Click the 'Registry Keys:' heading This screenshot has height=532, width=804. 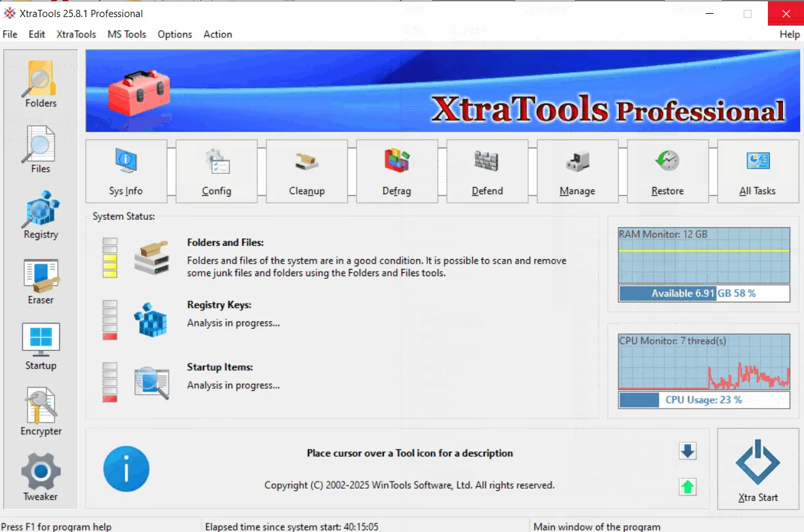219,305
